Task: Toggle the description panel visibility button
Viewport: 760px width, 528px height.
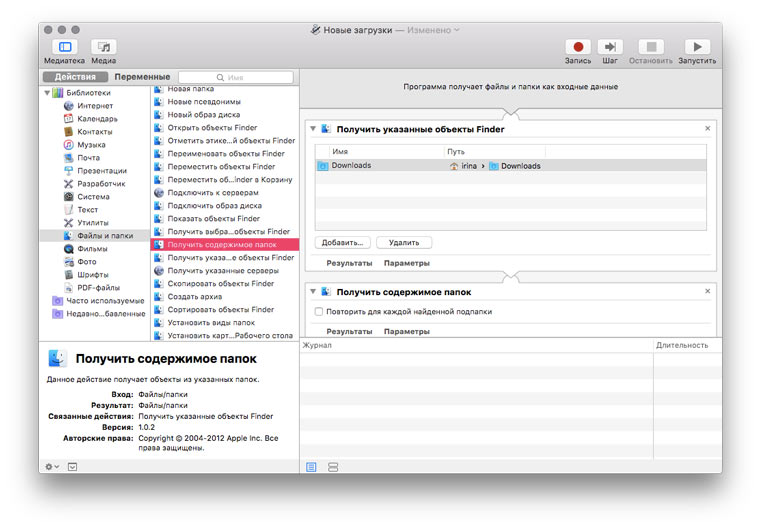Action: 72,467
